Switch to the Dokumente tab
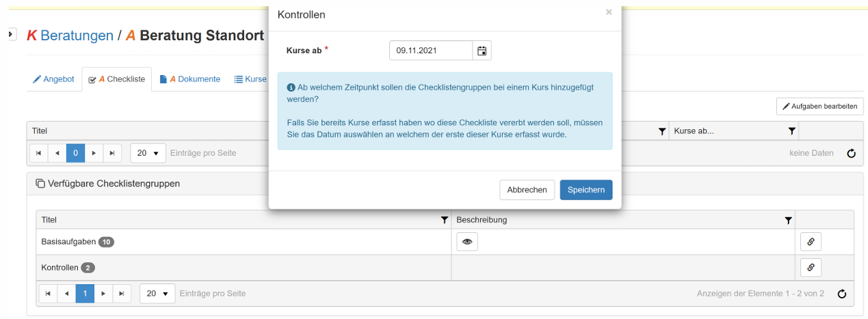 (190, 79)
